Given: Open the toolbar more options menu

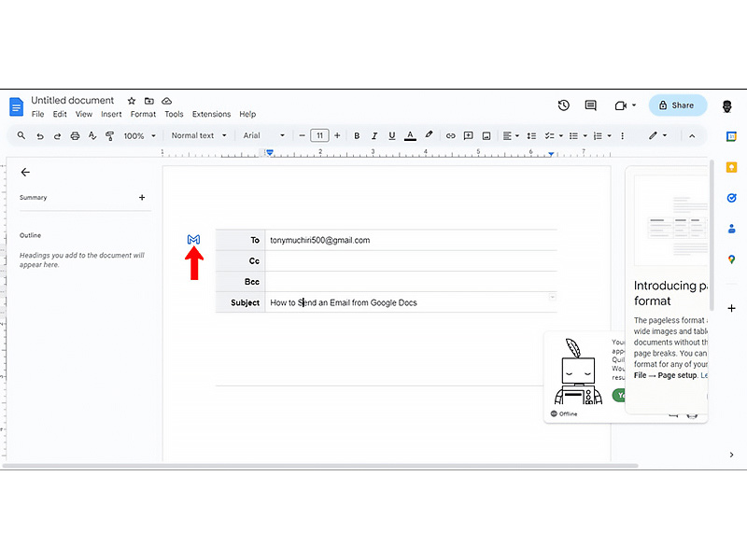Looking at the screenshot, I should click(x=622, y=136).
